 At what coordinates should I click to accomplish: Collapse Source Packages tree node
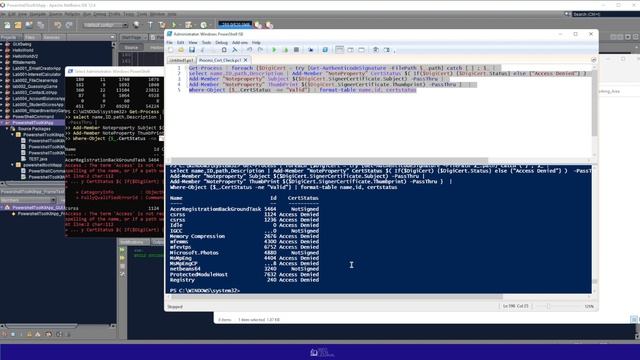[x=7, y=129]
